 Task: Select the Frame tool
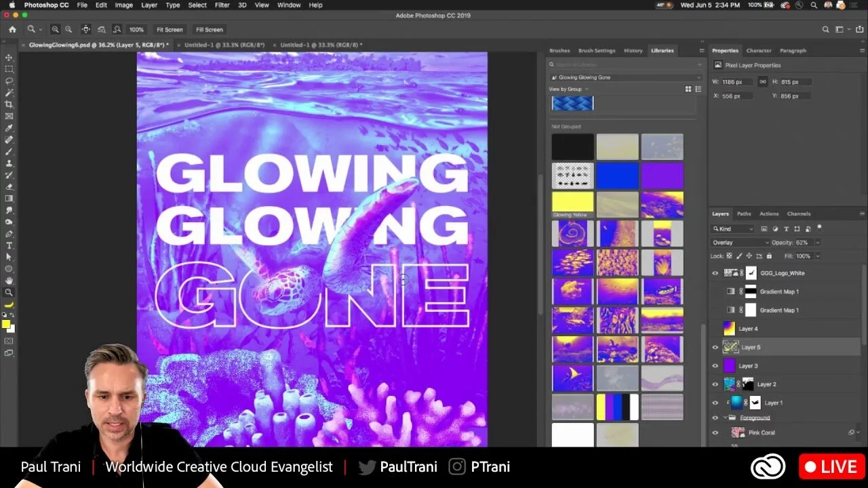(x=9, y=116)
